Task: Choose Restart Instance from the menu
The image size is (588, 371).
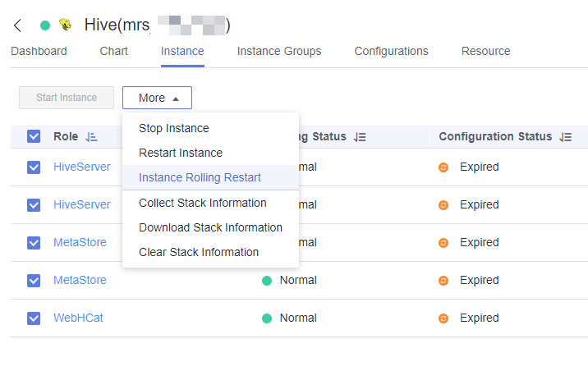Action: point(211,153)
